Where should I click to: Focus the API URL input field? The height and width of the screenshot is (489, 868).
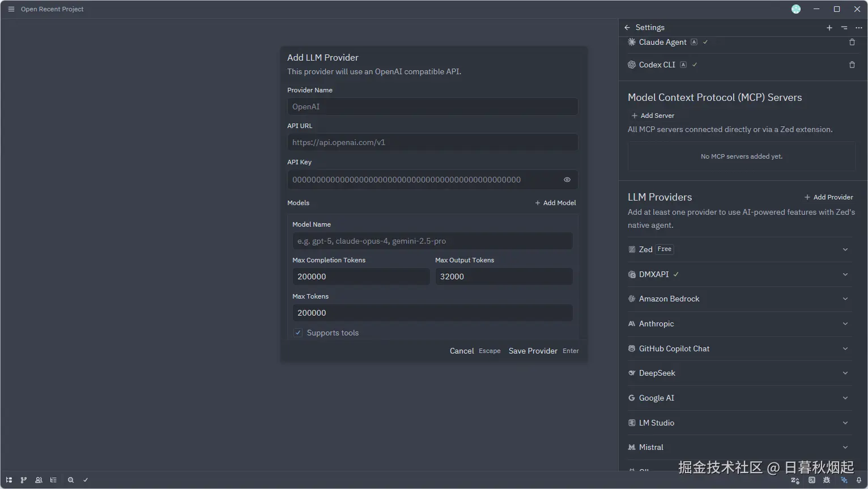432,142
